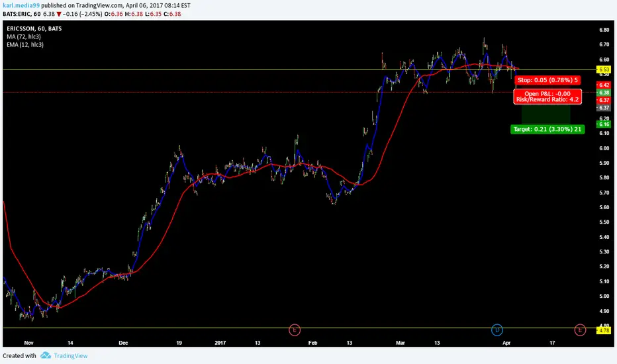Click the TradingView cloud logo icon
617x364 pixels.
(46, 355)
